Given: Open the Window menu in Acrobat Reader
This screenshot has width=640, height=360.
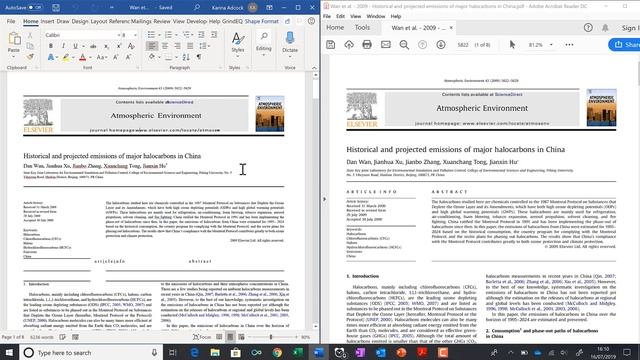Looking at the screenshot, I should 376,16.
